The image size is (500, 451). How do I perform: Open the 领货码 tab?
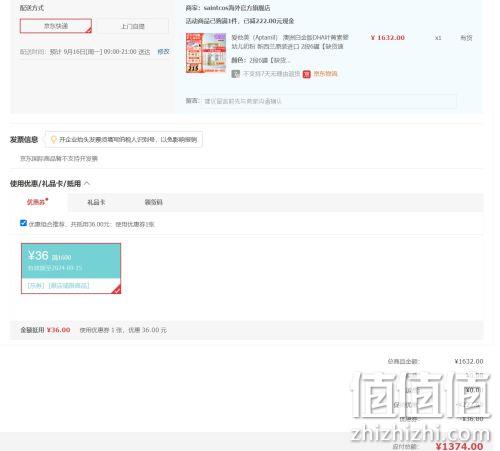point(153,202)
